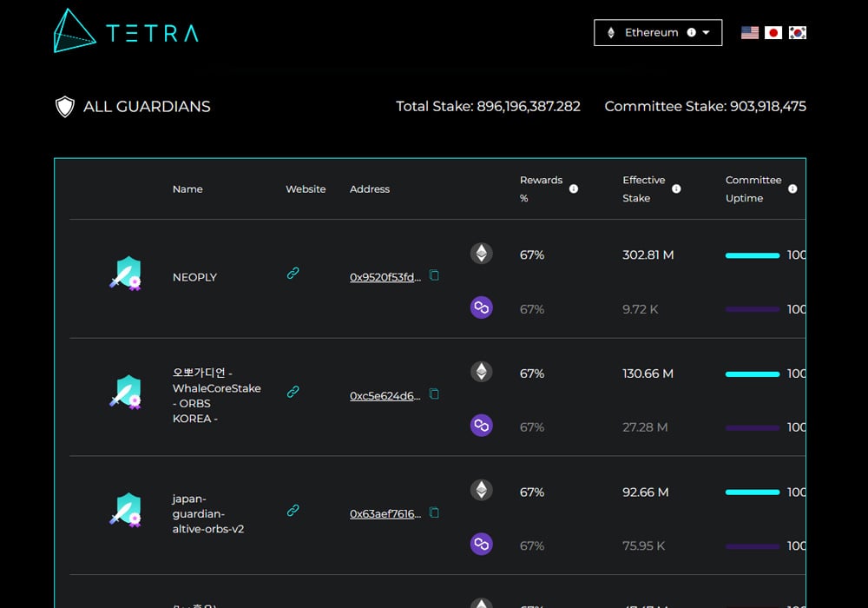Screen dimensions: 868x608
Task: Open WhaleCoreStake website link icon
Action: 293,392
